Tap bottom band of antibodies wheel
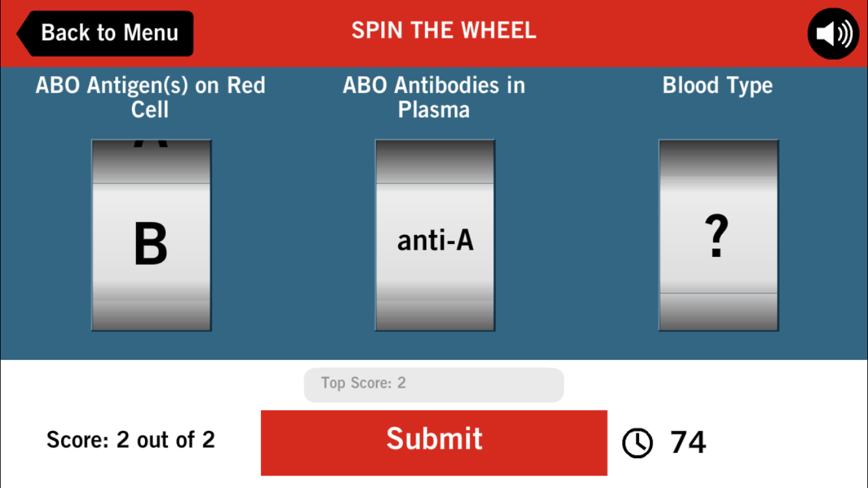The image size is (868, 488). point(435,312)
